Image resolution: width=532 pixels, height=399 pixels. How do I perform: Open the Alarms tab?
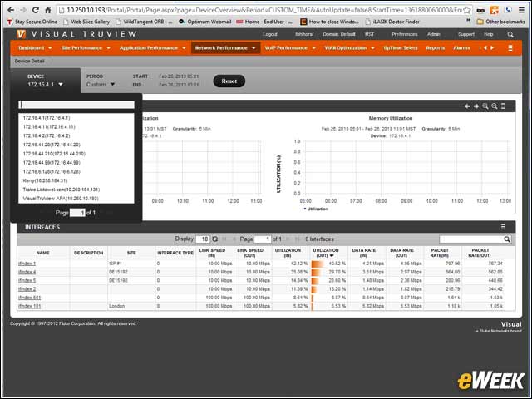(461, 48)
